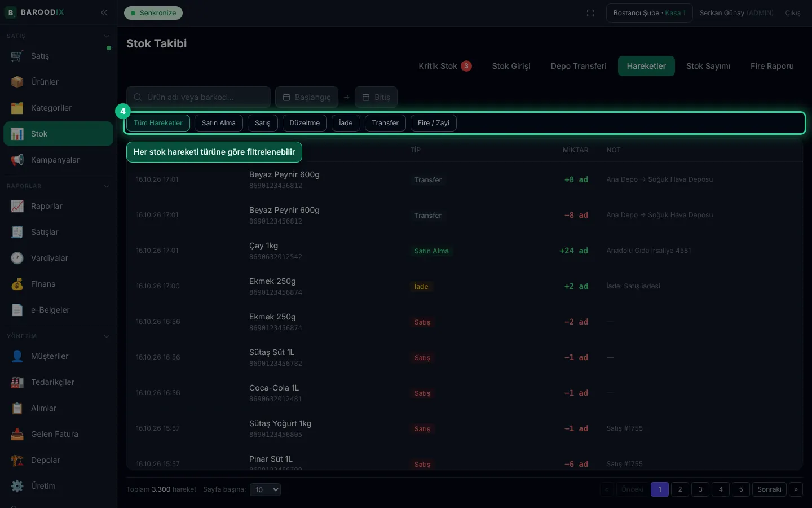The height and width of the screenshot is (508, 812).
Task: Open the Kategoriler folder icon
Action: [17, 108]
